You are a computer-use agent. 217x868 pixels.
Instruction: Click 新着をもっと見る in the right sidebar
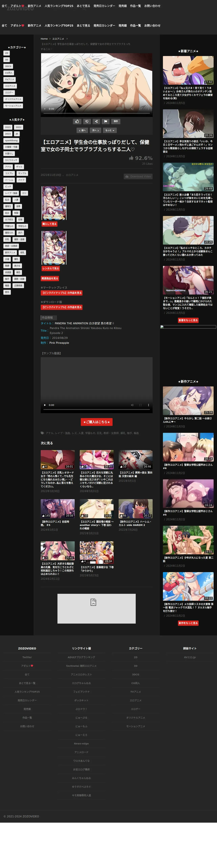[188, 320]
